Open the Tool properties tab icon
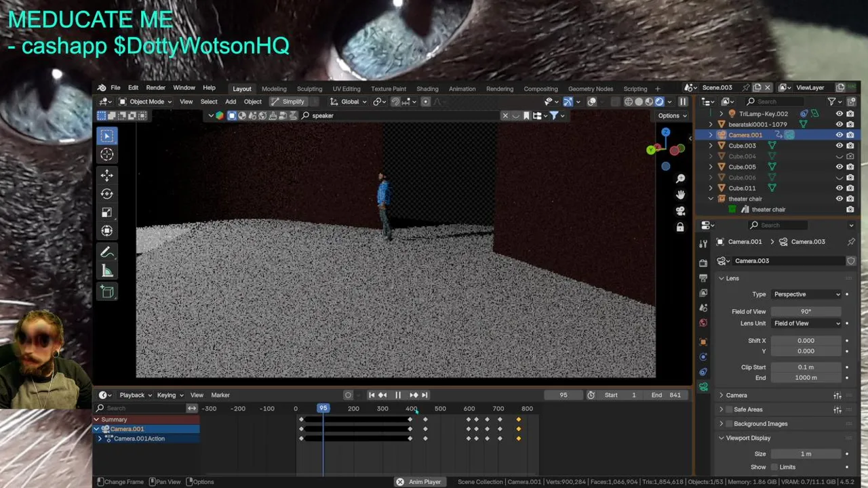The height and width of the screenshot is (488, 868). [703, 243]
